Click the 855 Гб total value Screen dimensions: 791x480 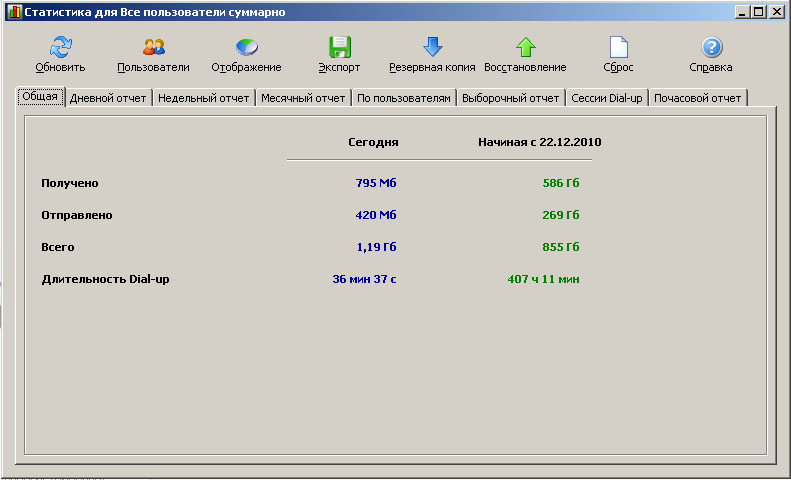561,247
